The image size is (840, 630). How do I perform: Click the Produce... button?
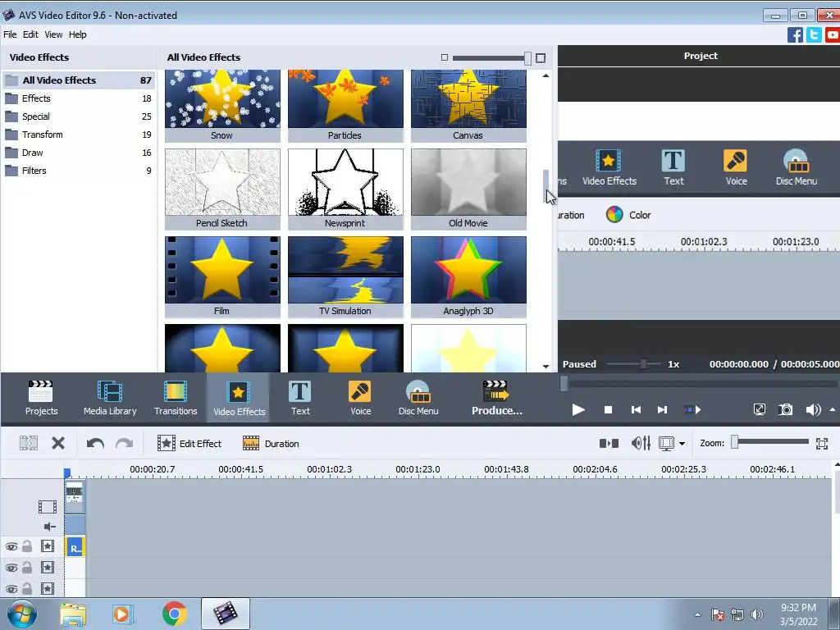[496, 398]
